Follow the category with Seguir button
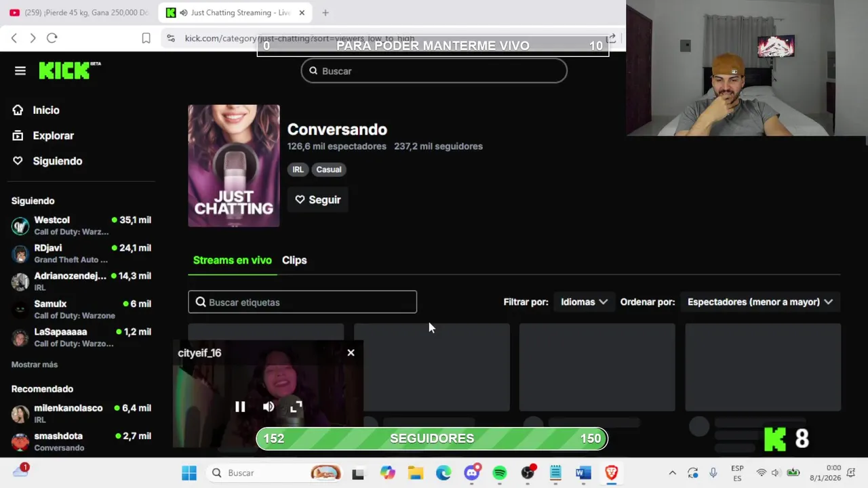This screenshot has height=488, width=868. (x=318, y=200)
